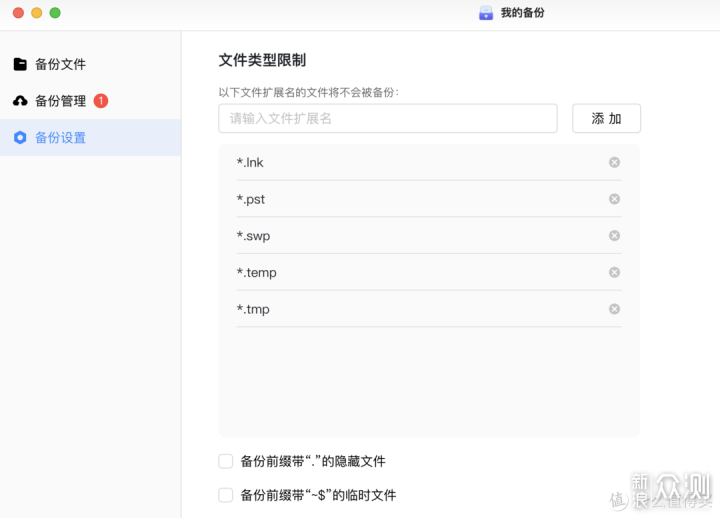
Task: Remove the *.temp extension entry
Action: click(x=614, y=272)
